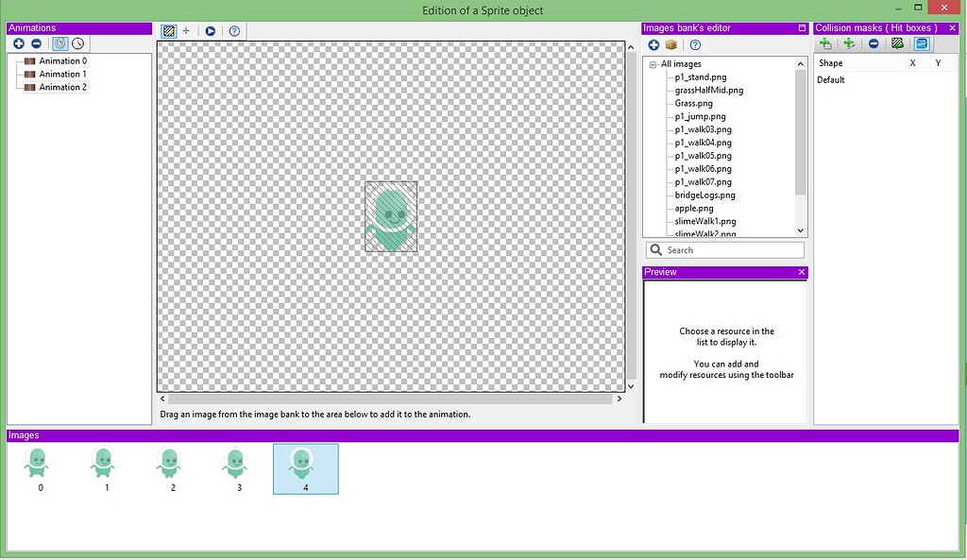Delete the collision mask using the blue minus icon
This screenshot has height=560, width=967.
[872, 42]
